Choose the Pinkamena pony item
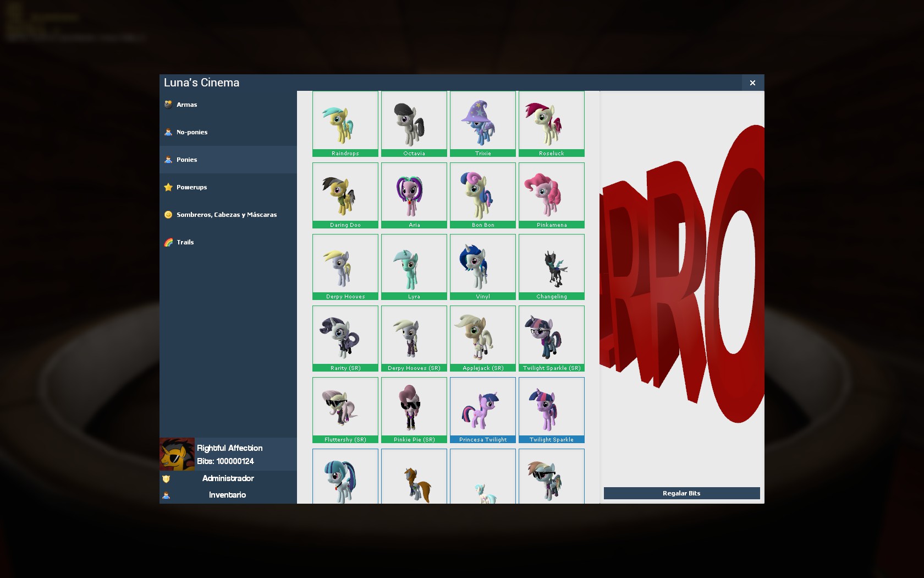The height and width of the screenshot is (578, 924). (551, 195)
